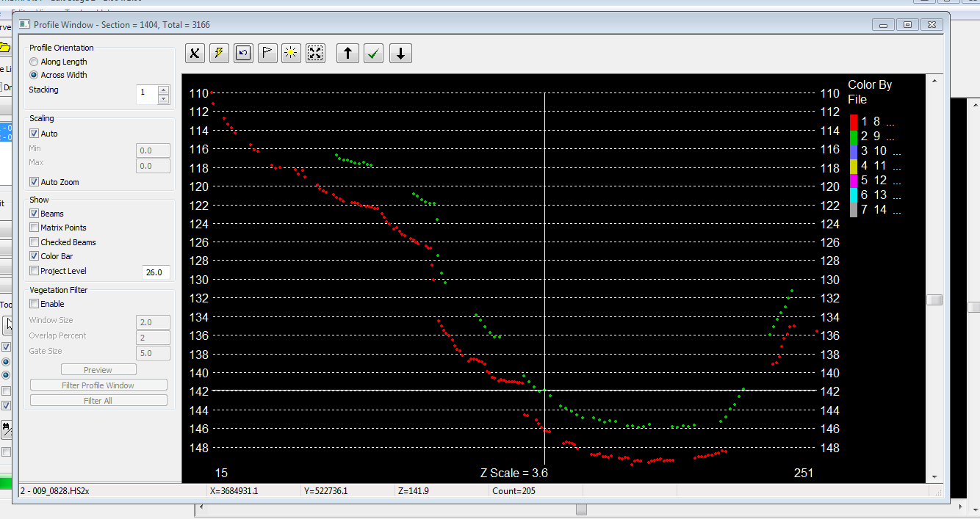Enable the Project Level checkbox

[34, 271]
